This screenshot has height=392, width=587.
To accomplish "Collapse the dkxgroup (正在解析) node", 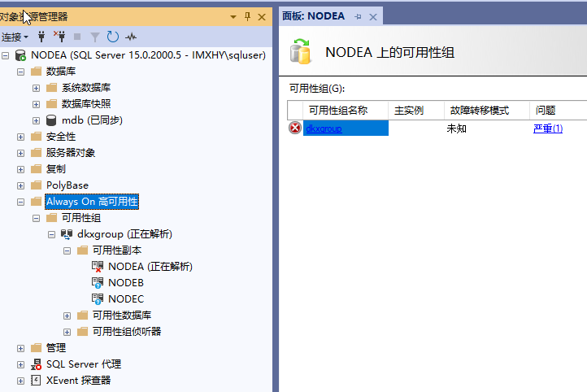I will click(52, 235).
